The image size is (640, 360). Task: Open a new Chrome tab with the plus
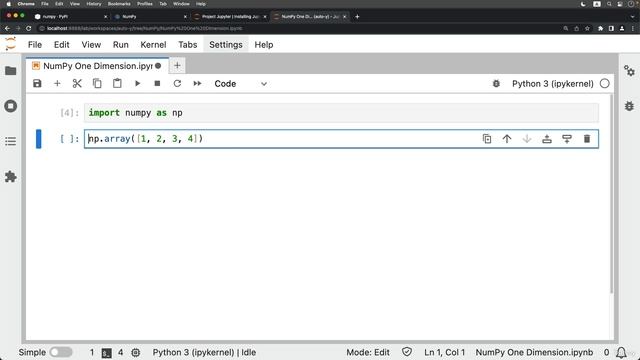357,17
